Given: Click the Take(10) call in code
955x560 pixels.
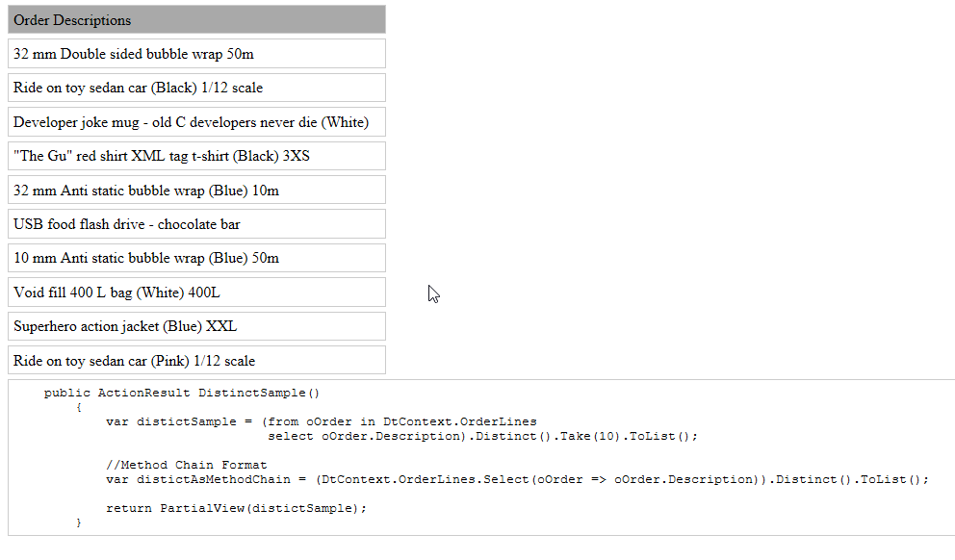Looking at the screenshot, I should (x=588, y=436).
